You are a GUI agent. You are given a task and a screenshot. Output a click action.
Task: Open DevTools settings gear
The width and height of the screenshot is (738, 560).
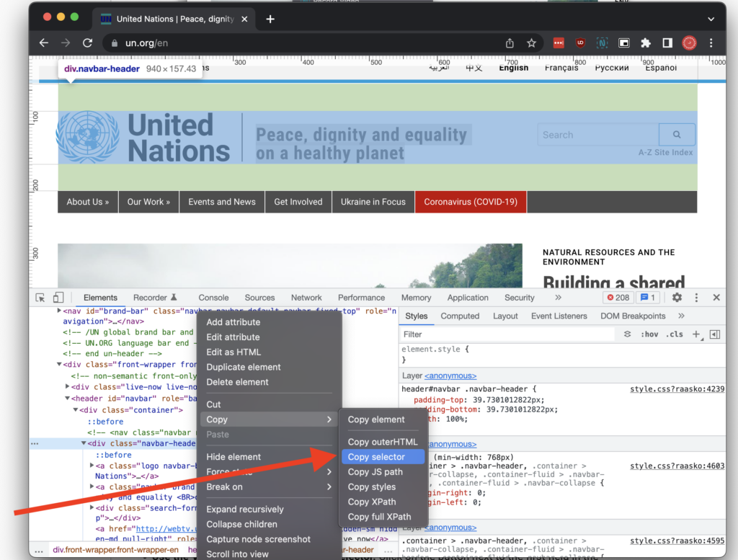tap(676, 297)
